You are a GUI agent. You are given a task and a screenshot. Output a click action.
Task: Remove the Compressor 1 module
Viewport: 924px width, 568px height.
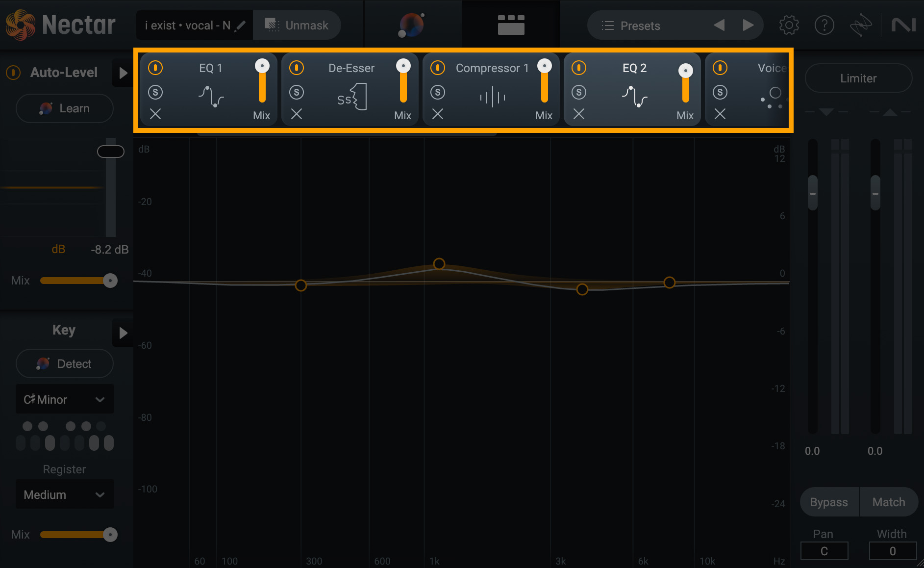(438, 114)
